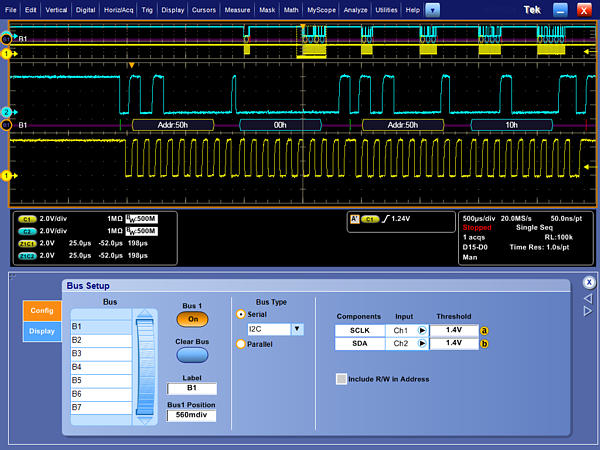Open the Cursors menu
This screenshot has width=600, height=450.
pos(206,8)
